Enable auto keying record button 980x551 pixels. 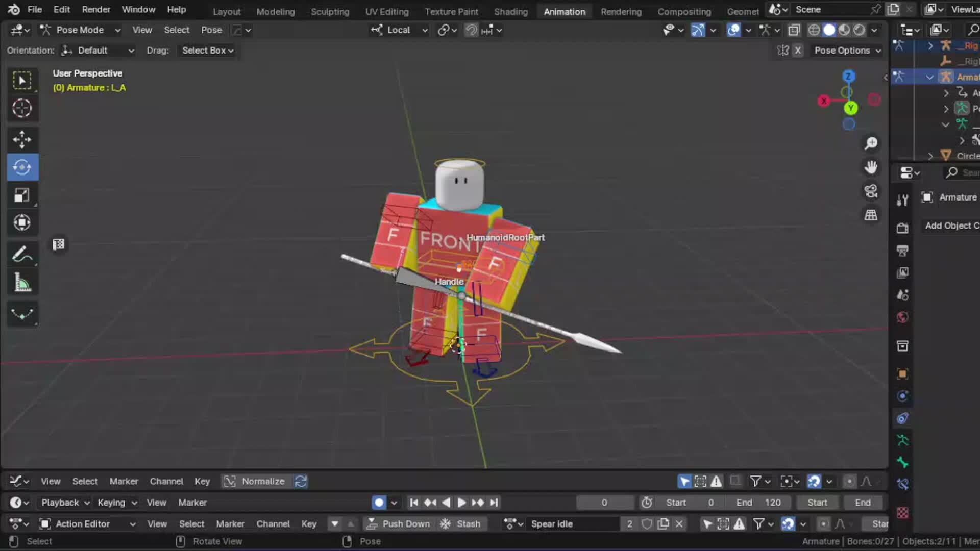(x=379, y=503)
